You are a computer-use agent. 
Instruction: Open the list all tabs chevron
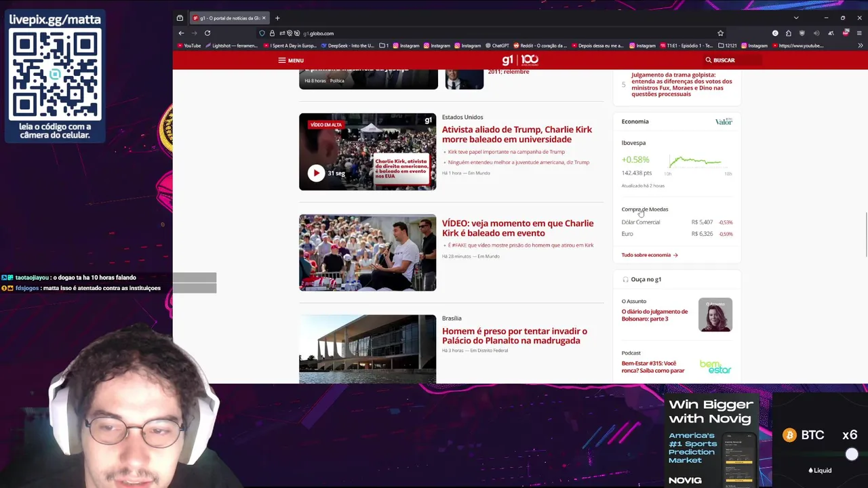pos(796,18)
